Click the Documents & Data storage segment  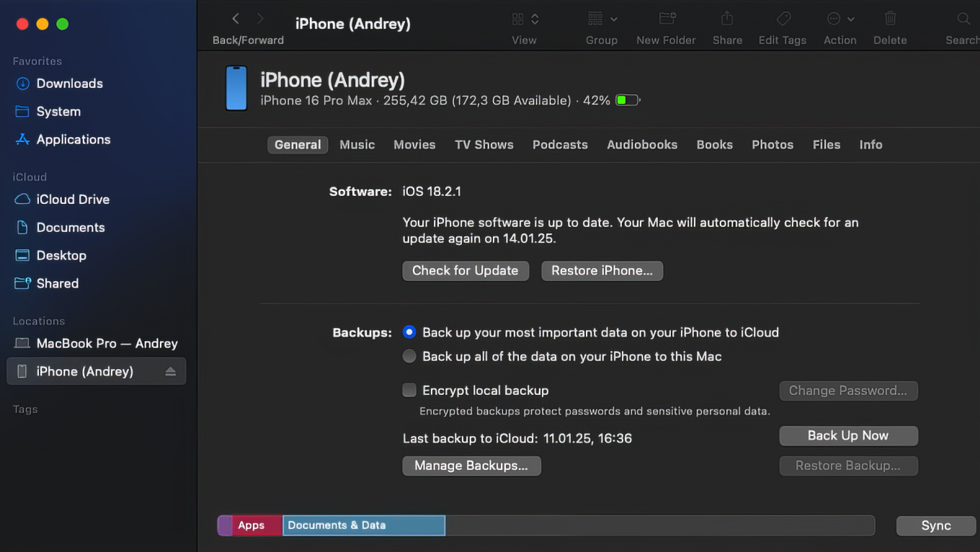pos(363,525)
